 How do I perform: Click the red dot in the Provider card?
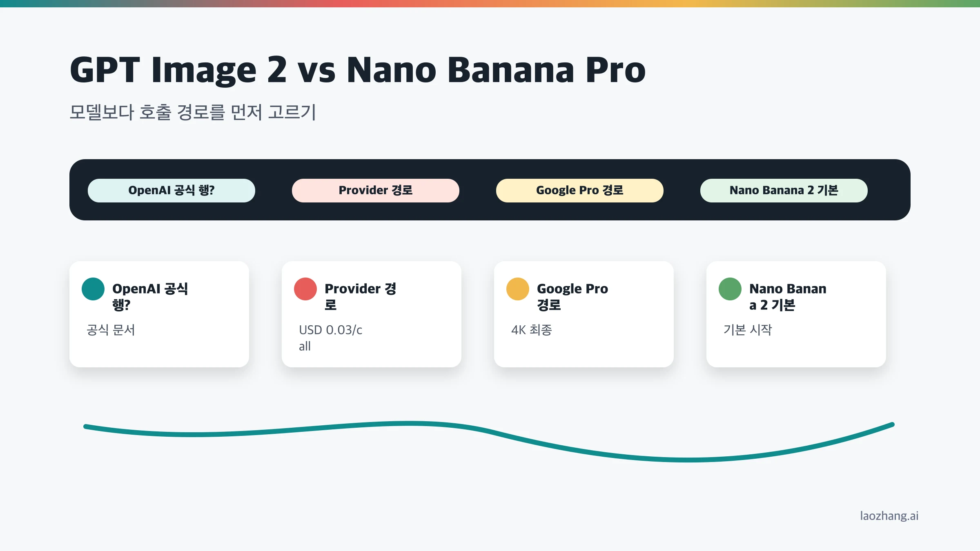[305, 289]
